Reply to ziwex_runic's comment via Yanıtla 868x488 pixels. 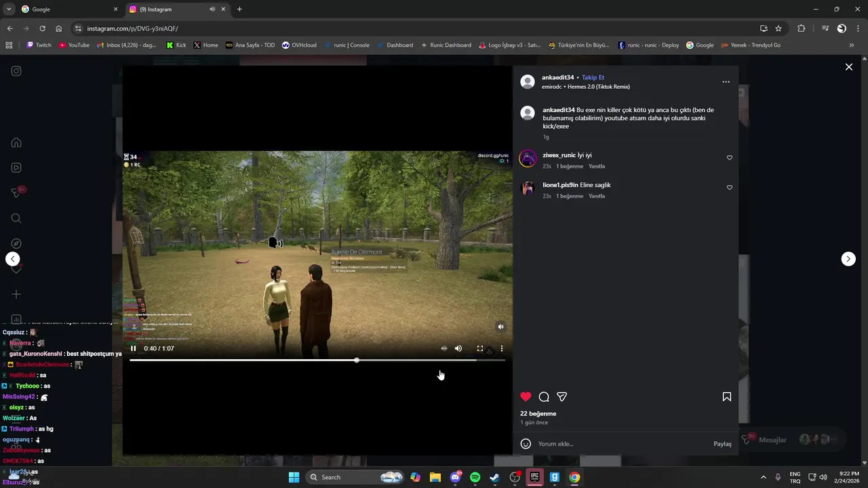click(x=597, y=166)
